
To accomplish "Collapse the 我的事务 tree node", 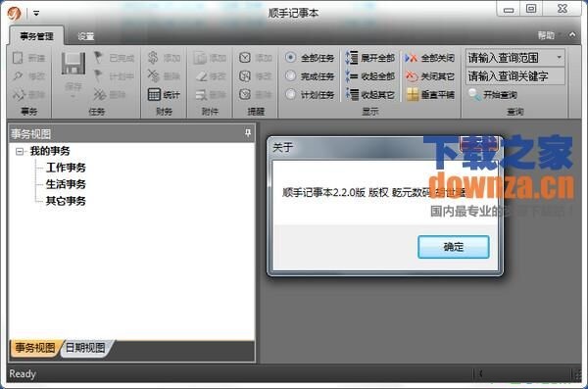I will click(x=20, y=151).
